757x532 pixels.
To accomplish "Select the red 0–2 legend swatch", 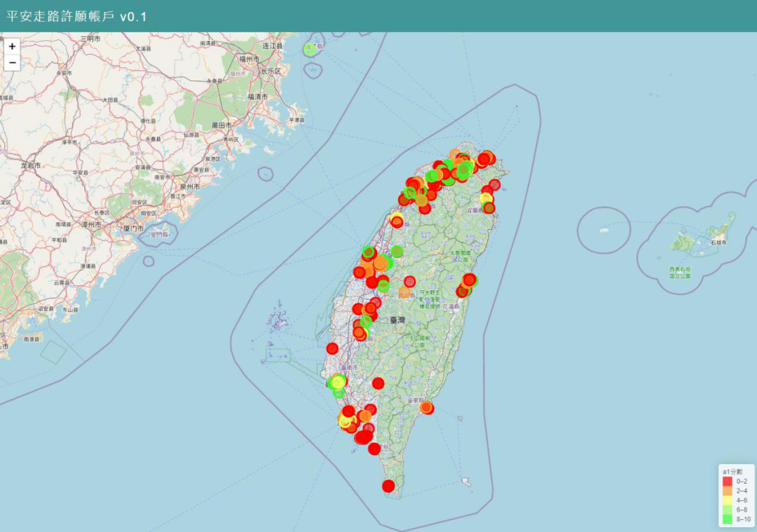I will point(728,482).
